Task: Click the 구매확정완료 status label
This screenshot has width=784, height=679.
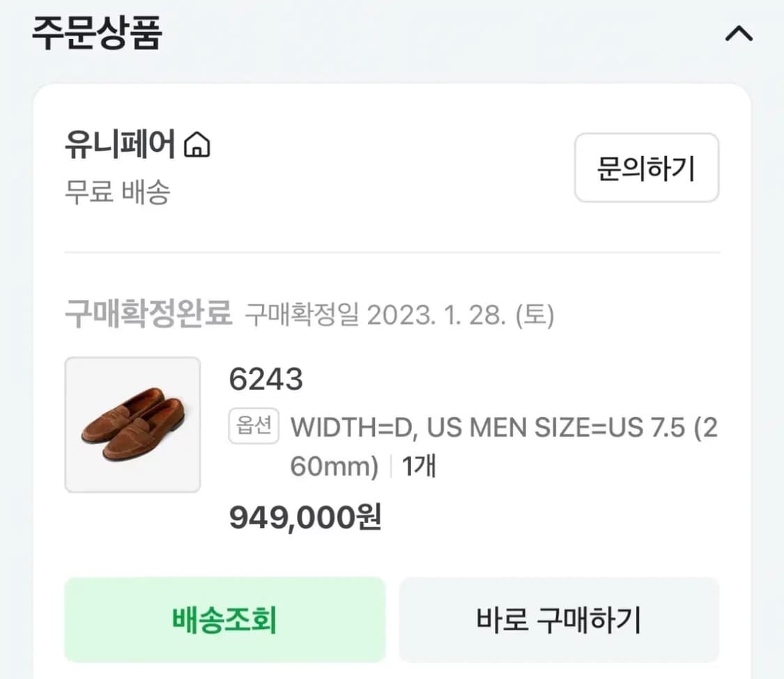Action: coord(148,315)
